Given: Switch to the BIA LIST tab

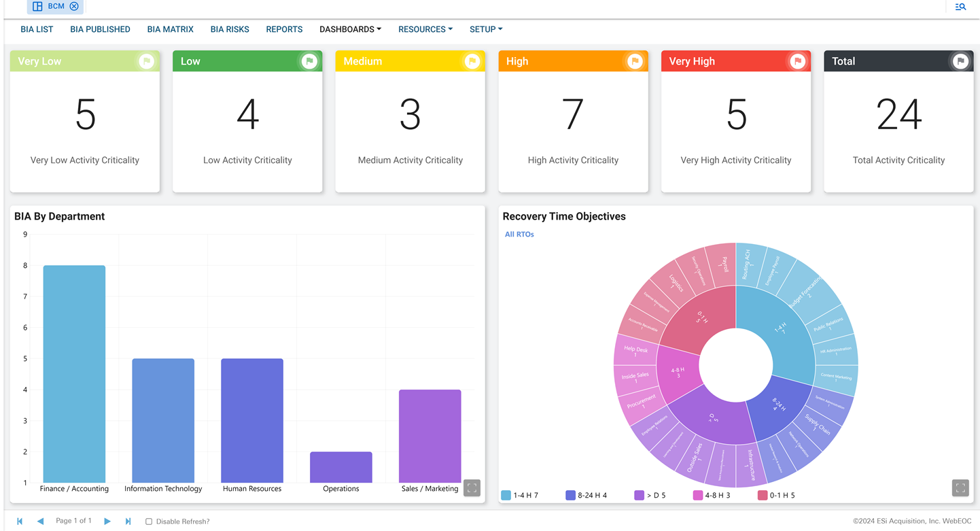Looking at the screenshot, I should 37,29.
